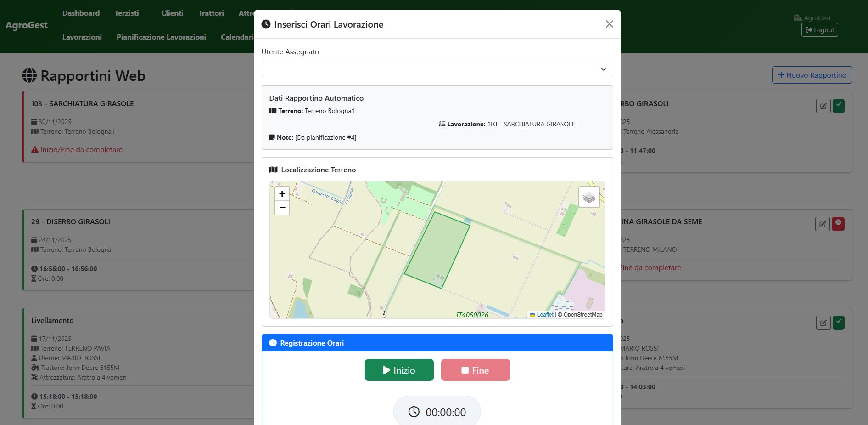Click red clock icon on GIRASOLE DA SEME card

(x=838, y=224)
